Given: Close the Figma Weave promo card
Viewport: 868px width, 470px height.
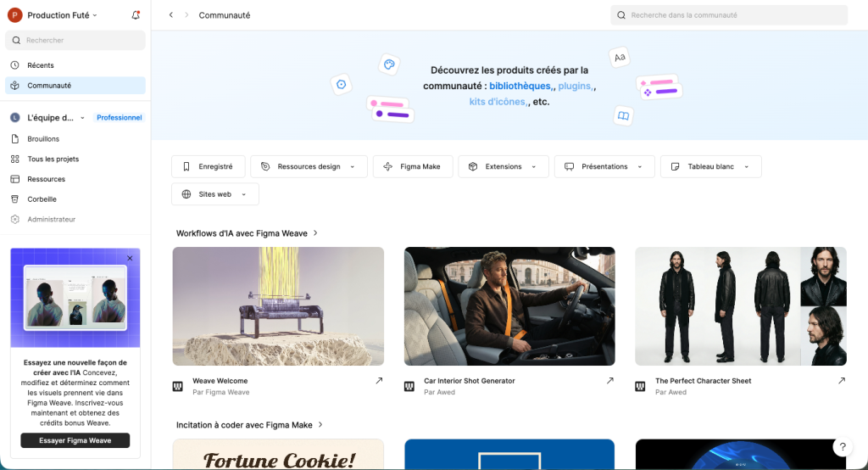Looking at the screenshot, I should [130, 258].
